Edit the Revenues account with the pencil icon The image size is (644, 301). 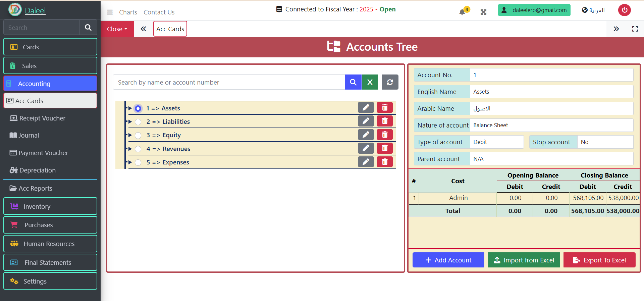pyautogui.click(x=366, y=148)
